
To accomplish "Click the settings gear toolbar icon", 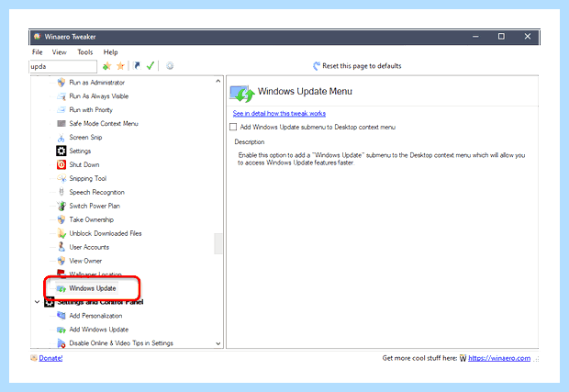I will pos(170,66).
